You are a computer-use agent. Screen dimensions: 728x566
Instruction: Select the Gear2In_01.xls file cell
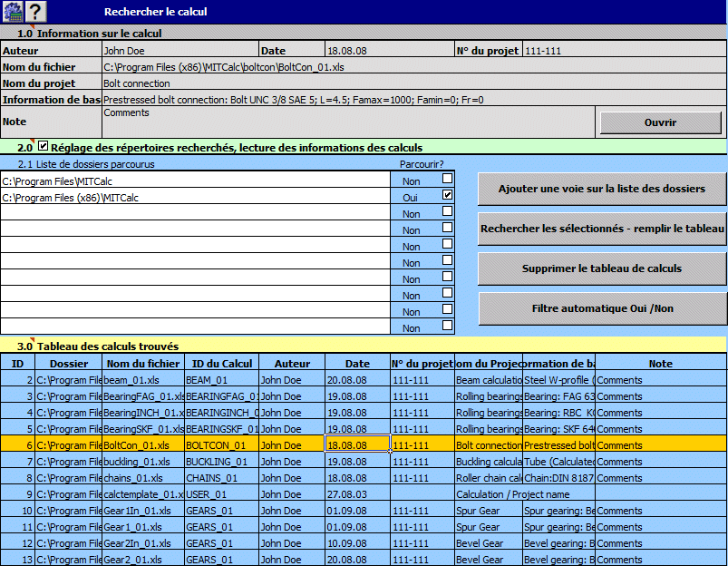point(143,542)
